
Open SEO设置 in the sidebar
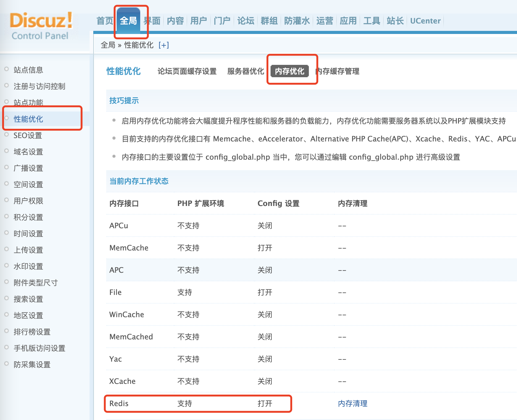coord(28,135)
